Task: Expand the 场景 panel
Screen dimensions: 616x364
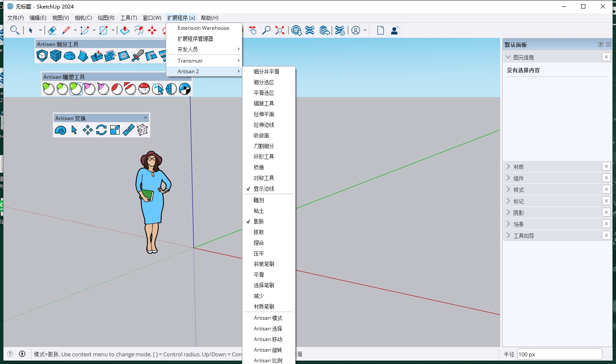Action: (508, 224)
